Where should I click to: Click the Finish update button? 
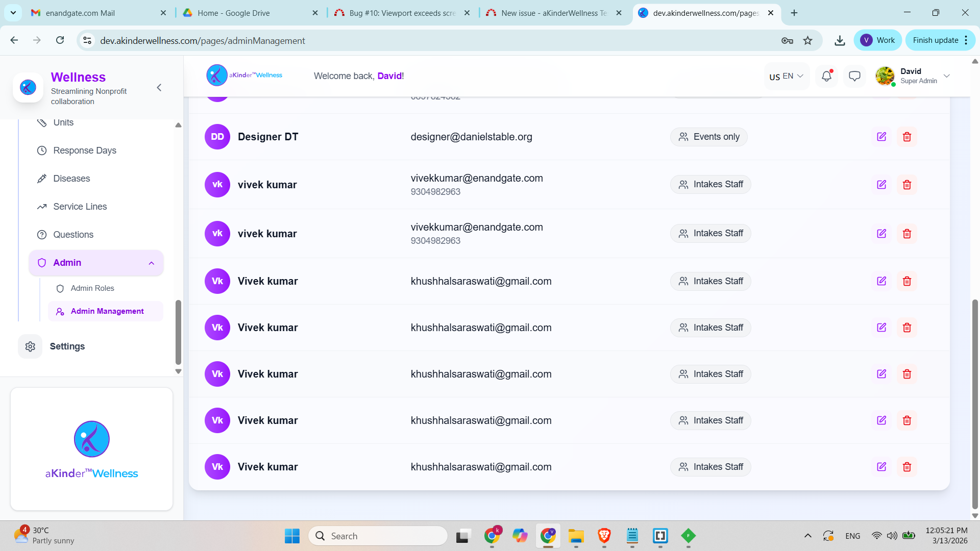(935, 40)
